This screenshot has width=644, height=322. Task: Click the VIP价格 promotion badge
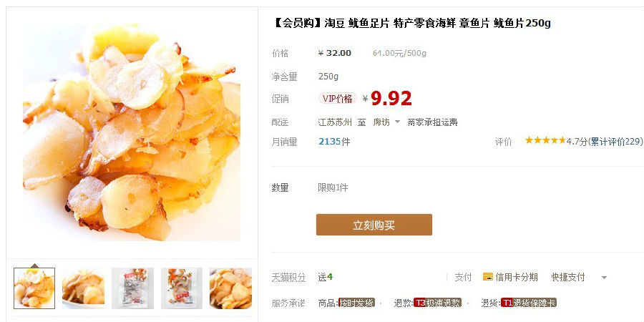coord(337,99)
